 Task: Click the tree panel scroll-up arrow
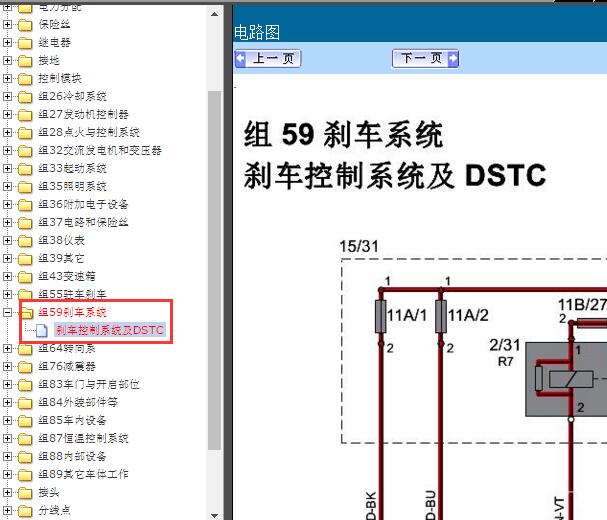214,14
